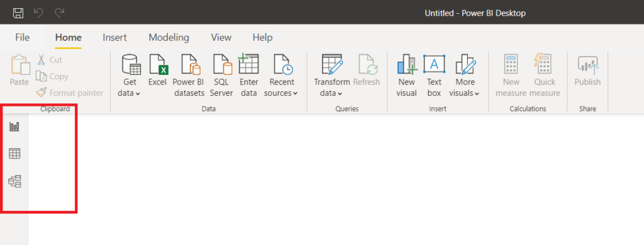
Task: Click the Redo arrow icon
Action: [x=60, y=13]
